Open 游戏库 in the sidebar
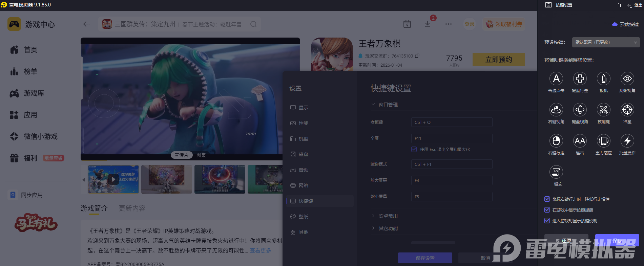644x266 pixels. tap(27, 93)
